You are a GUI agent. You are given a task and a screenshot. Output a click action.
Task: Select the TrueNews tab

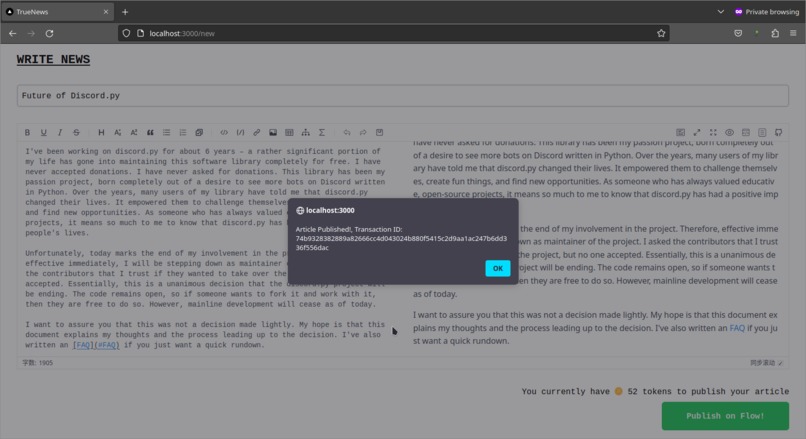(57, 12)
